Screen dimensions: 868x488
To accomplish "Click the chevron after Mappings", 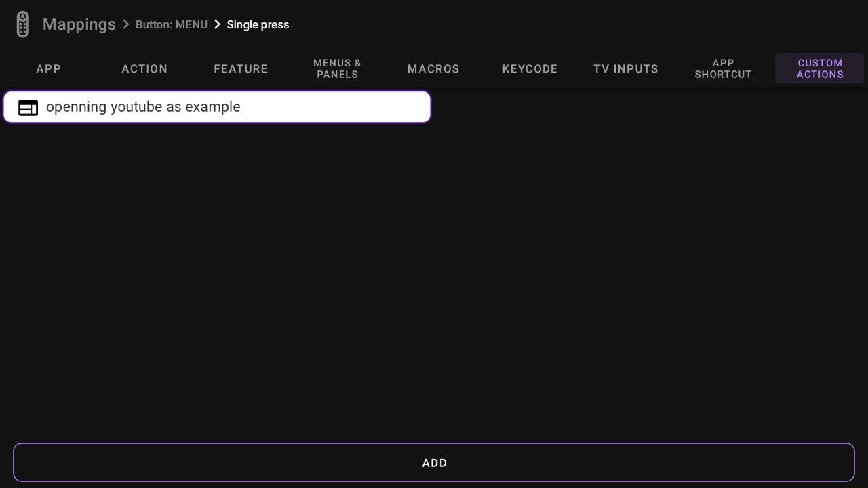I will pyautogui.click(x=125, y=24).
